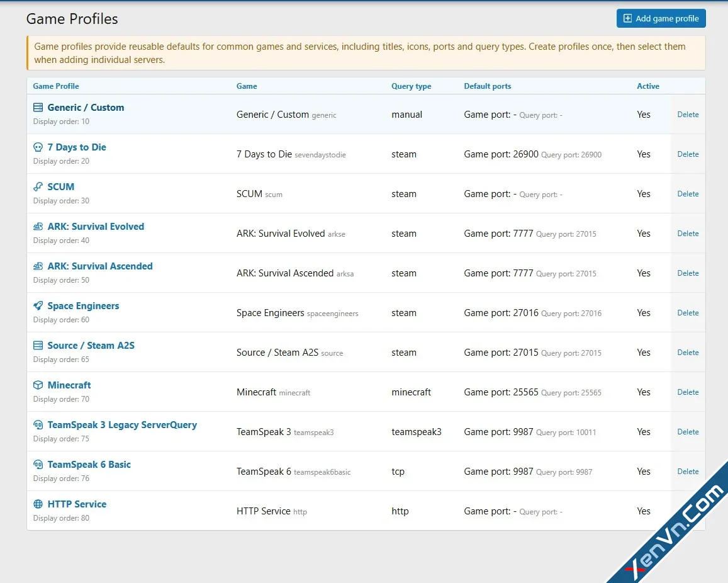
Task: Click the HTTP Service globe icon
Action: [38, 504]
